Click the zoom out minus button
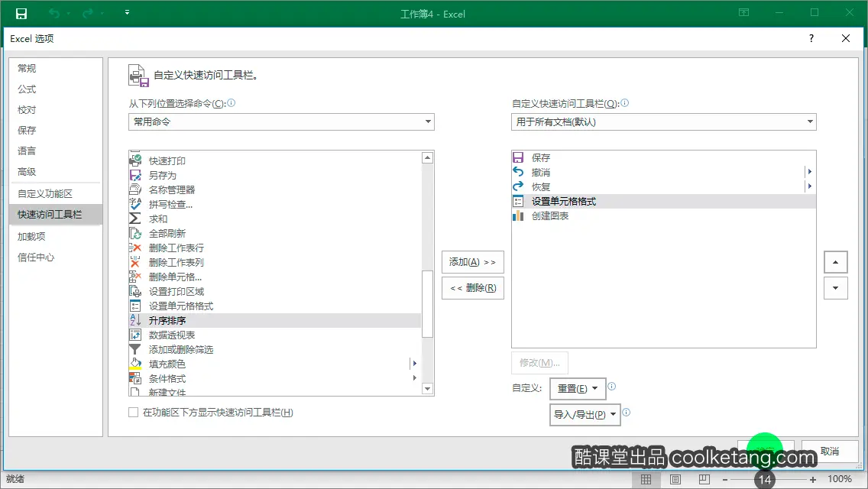This screenshot has height=489, width=868. point(725,480)
